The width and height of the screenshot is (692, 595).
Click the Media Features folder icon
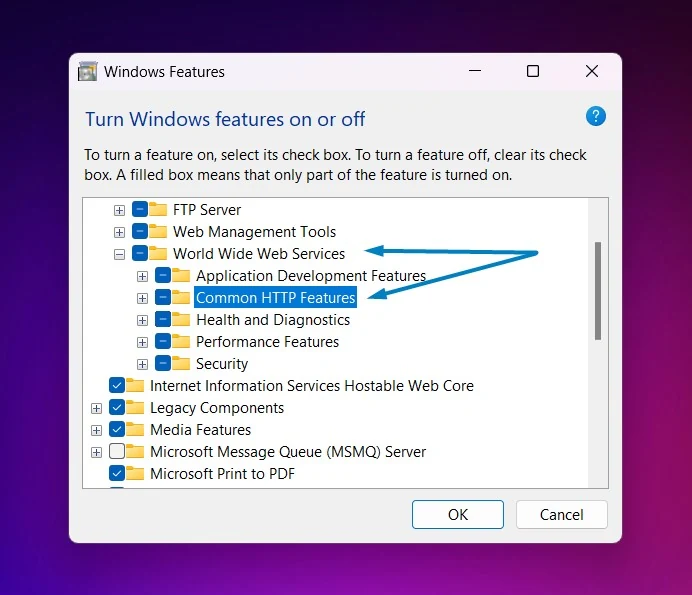(135, 429)
